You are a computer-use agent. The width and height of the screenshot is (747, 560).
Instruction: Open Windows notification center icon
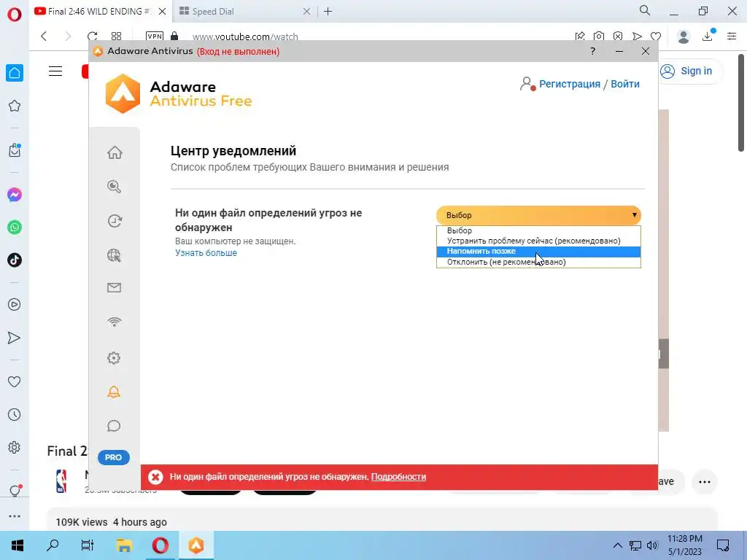723,545
